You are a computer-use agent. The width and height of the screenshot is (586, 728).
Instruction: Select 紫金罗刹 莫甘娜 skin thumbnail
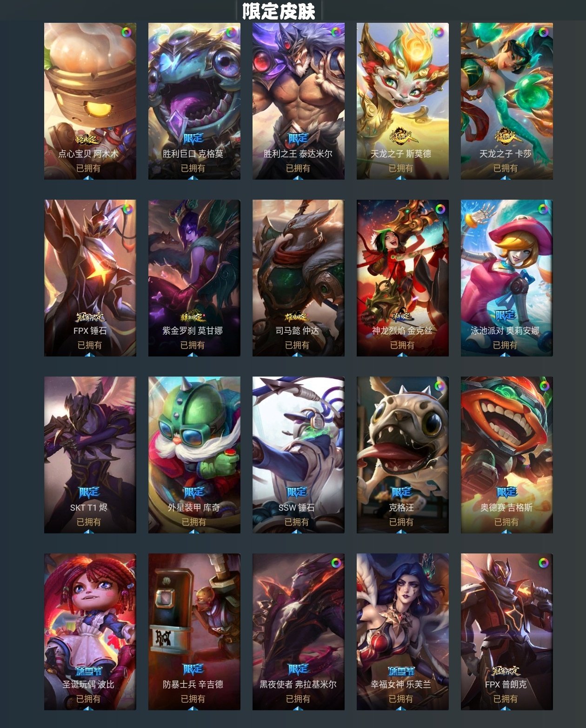[194, 278]
